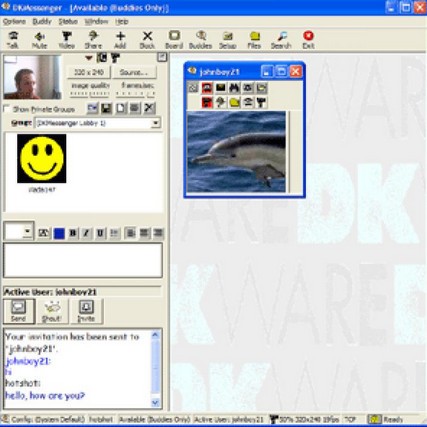Start video with the Video toolbar icon
The width and height of the screenshot is (427, 427).
67,40
